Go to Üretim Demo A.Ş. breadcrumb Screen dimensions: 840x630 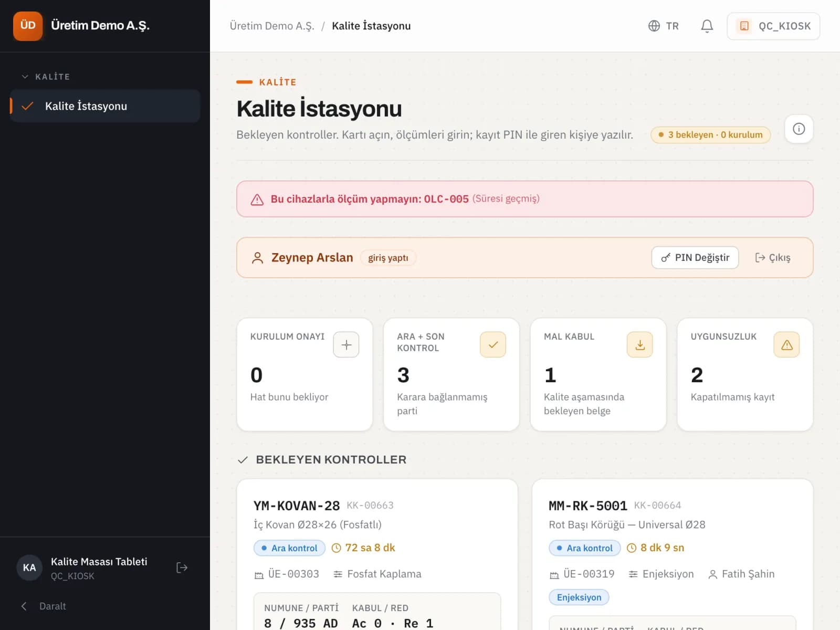[272, 26]
